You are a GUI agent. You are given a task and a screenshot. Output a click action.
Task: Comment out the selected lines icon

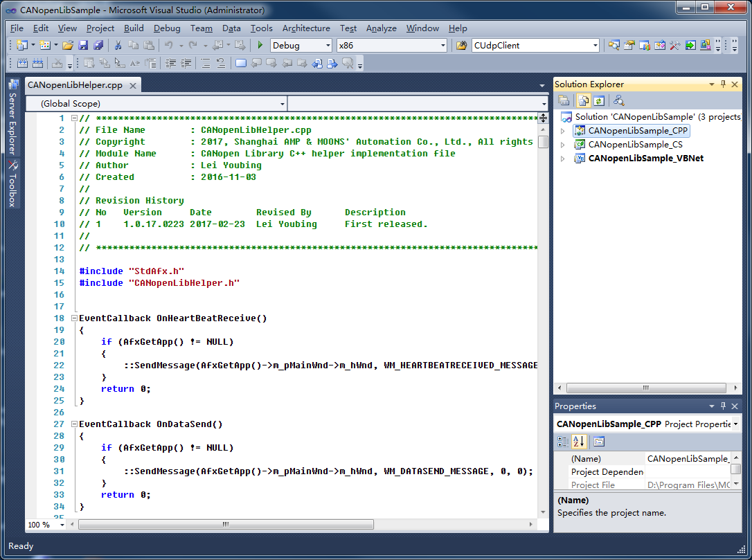[x=206, y=63]
